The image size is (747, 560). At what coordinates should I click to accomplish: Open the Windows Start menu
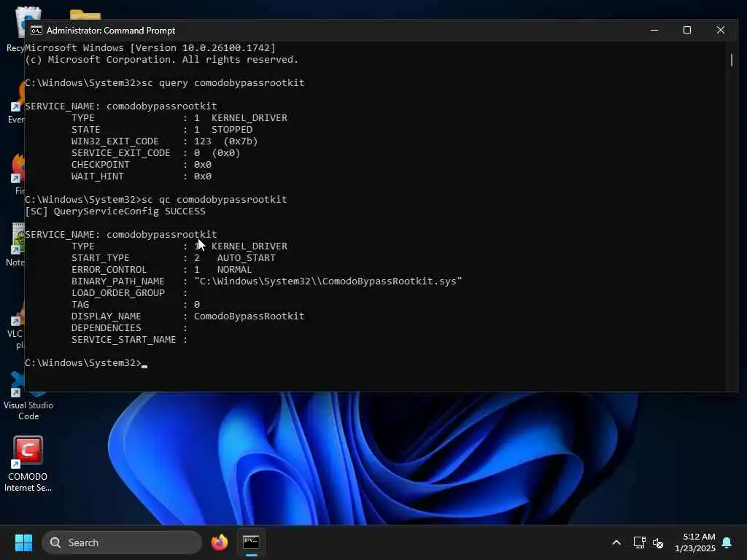click(x=23, y=542)
